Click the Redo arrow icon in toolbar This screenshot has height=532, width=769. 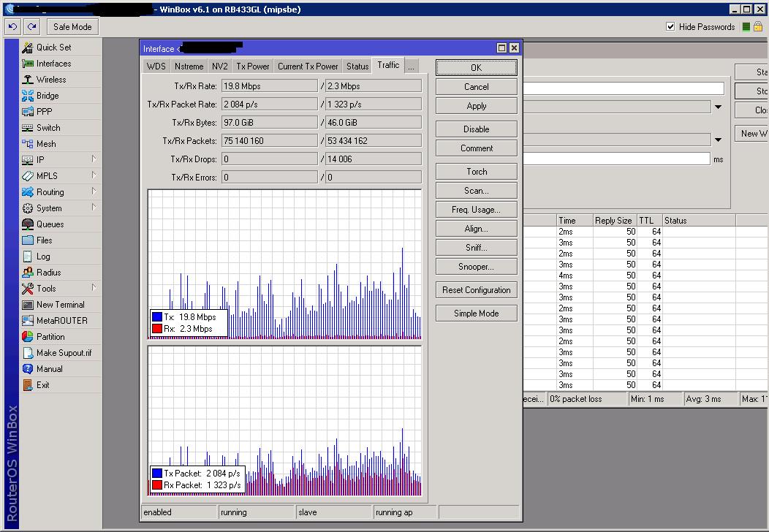pyautogui.click(x=31, y=27)
